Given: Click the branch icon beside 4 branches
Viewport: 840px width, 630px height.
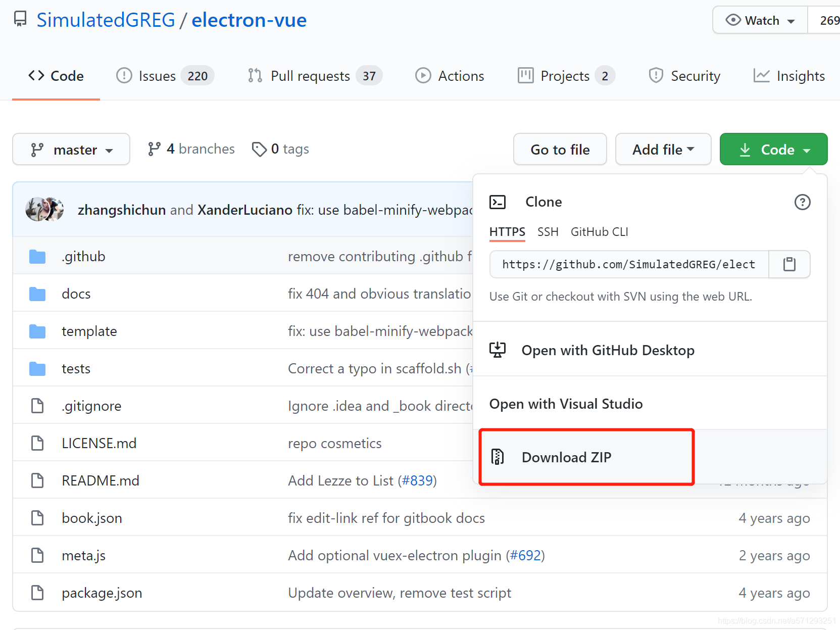Looking at the screenshot, I should tap(154, 149).
